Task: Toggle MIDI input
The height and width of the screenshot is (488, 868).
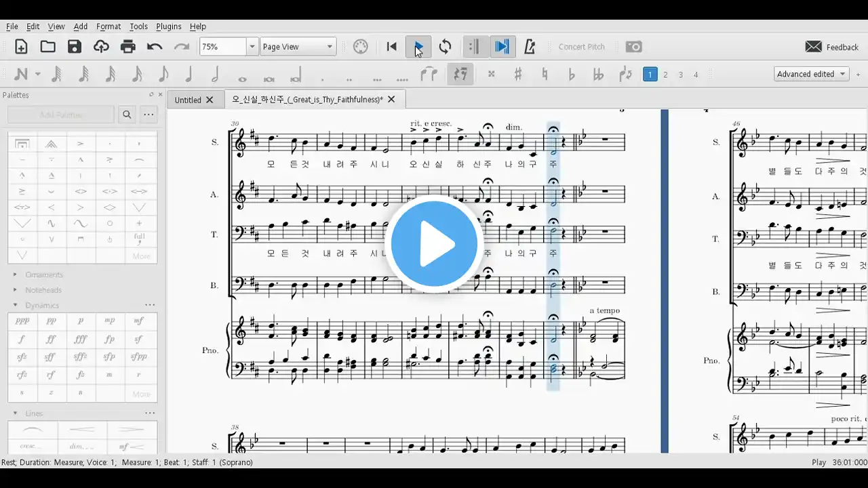Action: tap(360, 47)
